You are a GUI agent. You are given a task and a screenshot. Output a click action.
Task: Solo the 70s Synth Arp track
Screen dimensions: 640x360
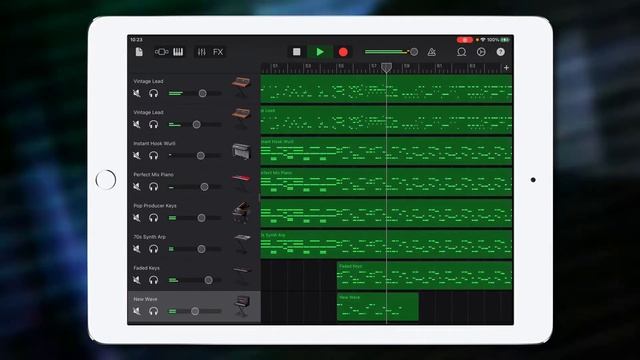(x=153, y=249)
